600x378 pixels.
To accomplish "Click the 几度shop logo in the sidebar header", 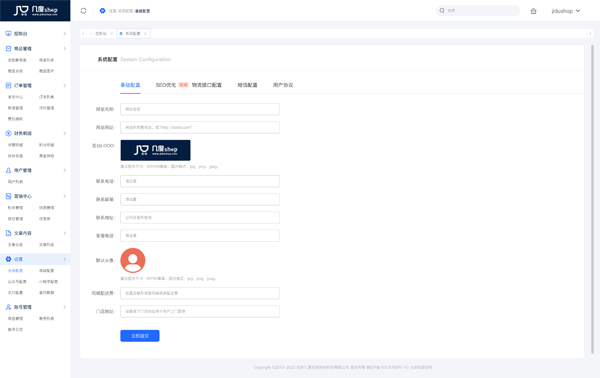I will (x=35, y=10).
